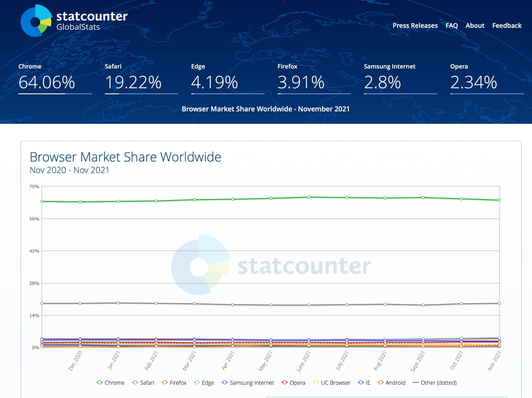Click the Edge legend marker icon
The image size is (532, 398).
(x=197, y=383)
